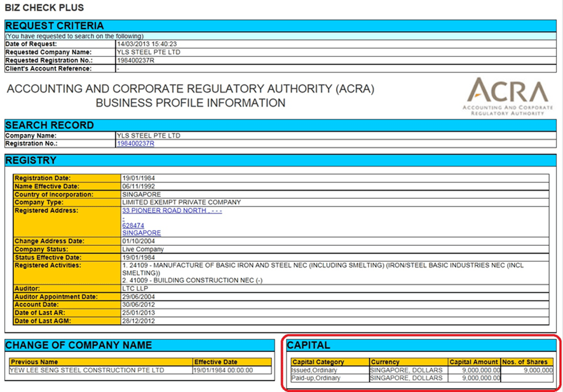Viewport: 563px width, 392px height.
Task: Click the Nos. of Shares column header
Action: click(527, 362)
